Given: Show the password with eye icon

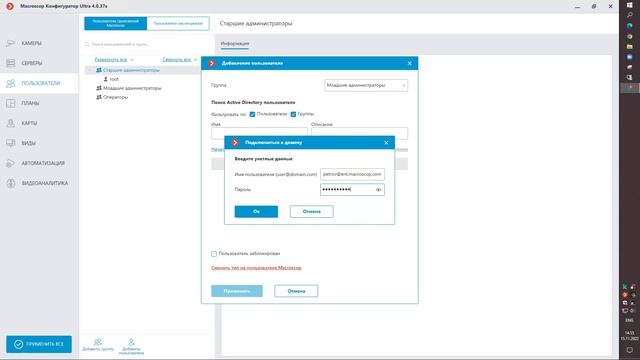Looking at the screenshot, I should click(x=378, y=190).
